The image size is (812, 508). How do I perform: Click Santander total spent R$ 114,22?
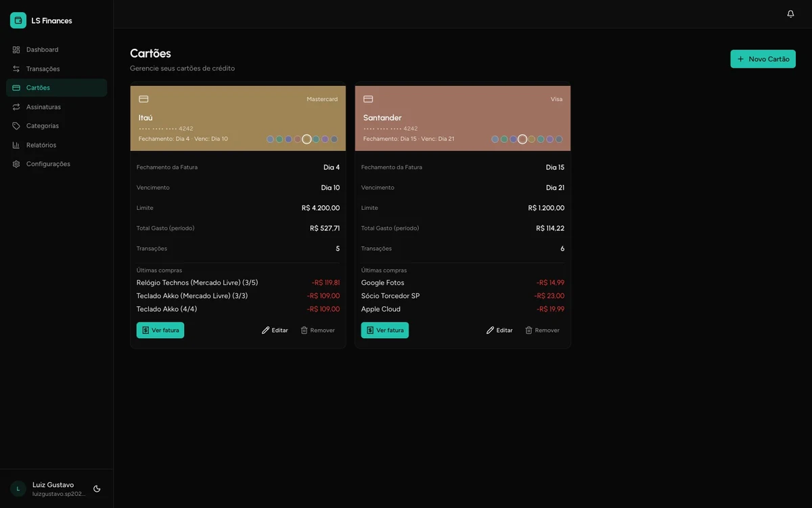pyautogui.click(x=550, y=228)
